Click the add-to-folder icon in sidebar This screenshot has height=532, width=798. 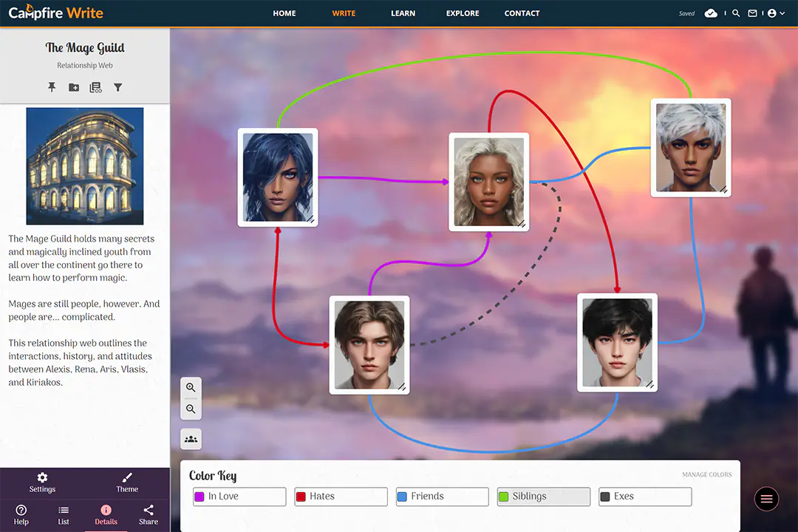click(x=74, y=87)
